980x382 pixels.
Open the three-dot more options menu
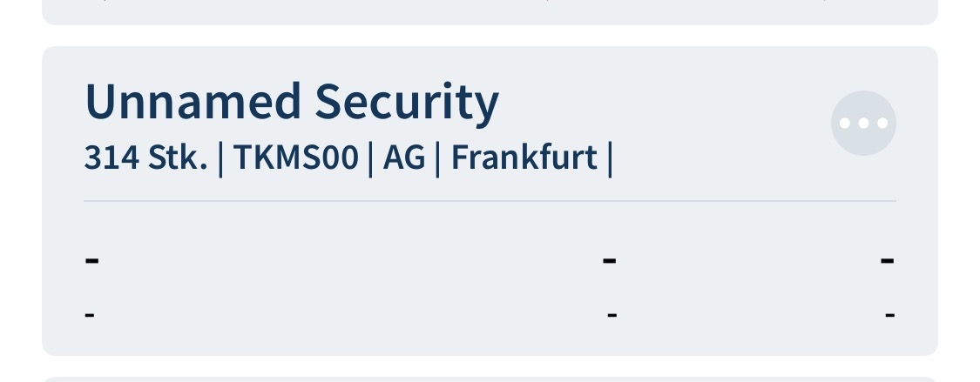pyautogui.click(x=863, y=124)
